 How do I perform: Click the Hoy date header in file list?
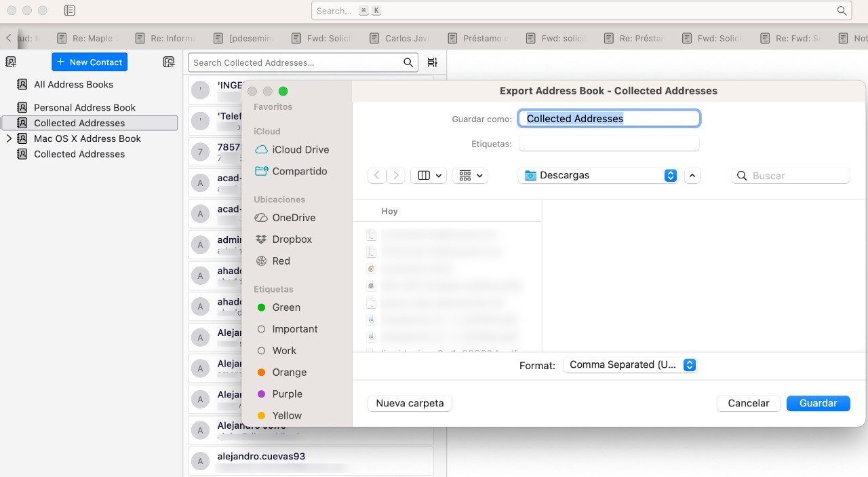point(389,212)
